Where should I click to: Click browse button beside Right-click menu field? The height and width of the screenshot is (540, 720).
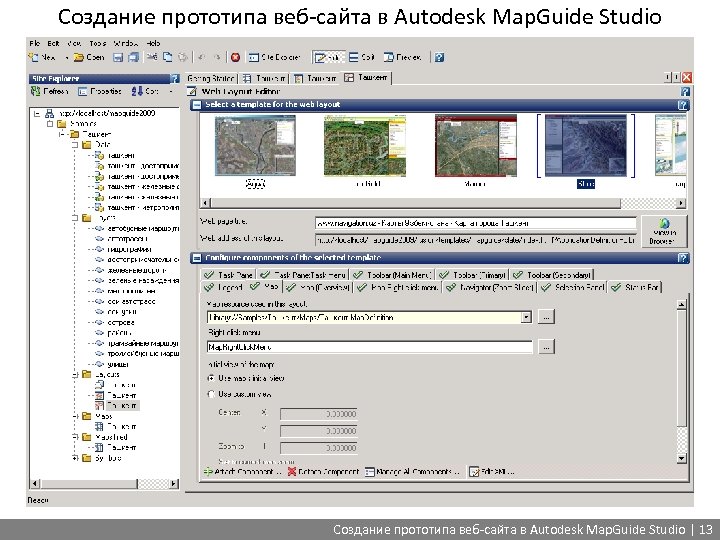pos(546,347)
